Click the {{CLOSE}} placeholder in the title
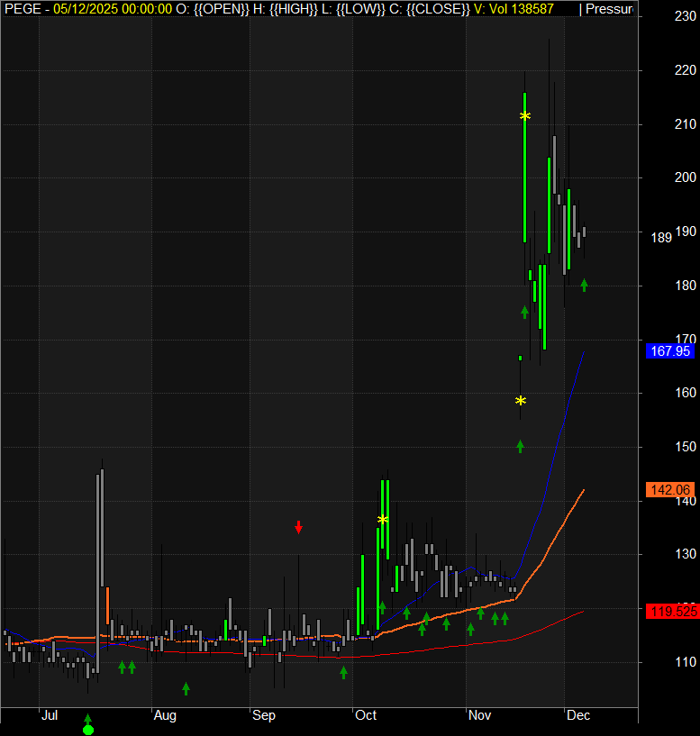700x736 pixels. pos(438,9)
